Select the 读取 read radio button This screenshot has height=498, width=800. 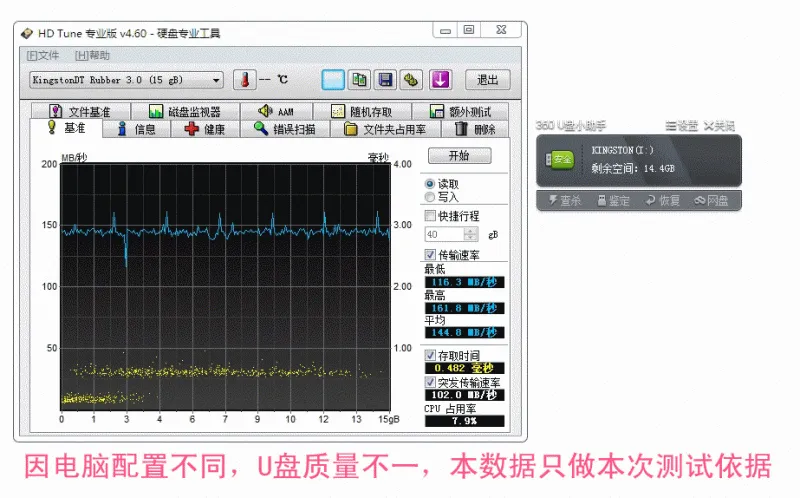coord(430,184)
